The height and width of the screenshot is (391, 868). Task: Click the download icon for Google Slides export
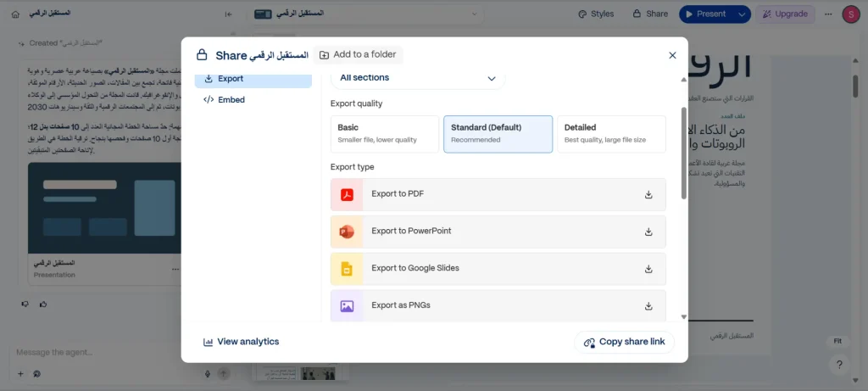[x=648, y=269]
